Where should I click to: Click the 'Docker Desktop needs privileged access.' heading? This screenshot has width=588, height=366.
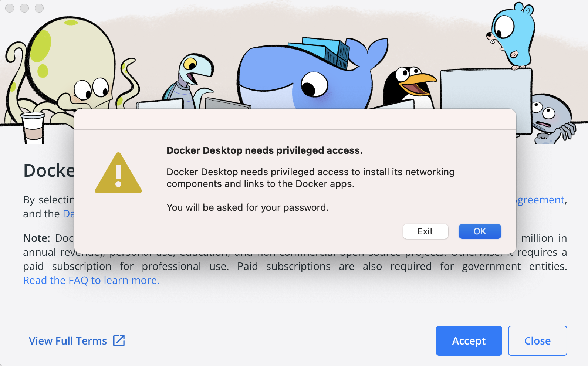[264, 150]
